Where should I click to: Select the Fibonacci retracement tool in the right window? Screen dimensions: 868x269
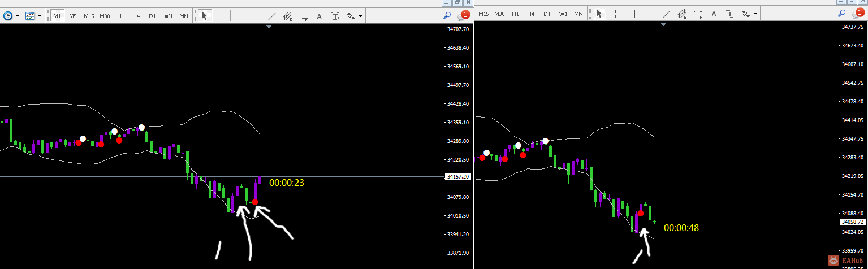tap(698, 13)
